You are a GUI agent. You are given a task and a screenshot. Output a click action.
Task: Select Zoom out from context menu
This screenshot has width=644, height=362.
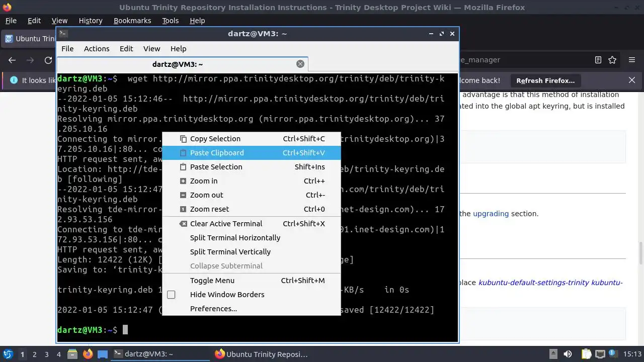click(251, 195)
